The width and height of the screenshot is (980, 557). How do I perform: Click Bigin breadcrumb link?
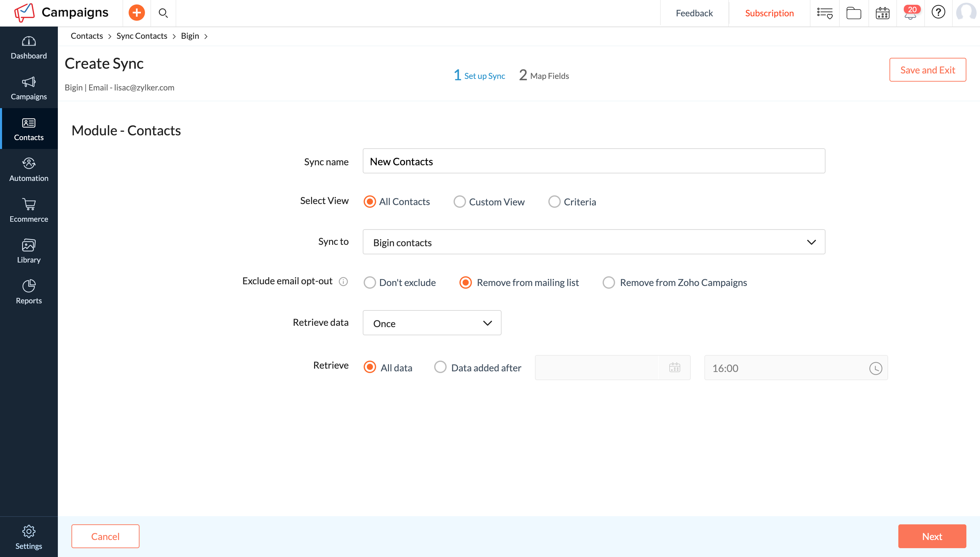coord(190,36)
